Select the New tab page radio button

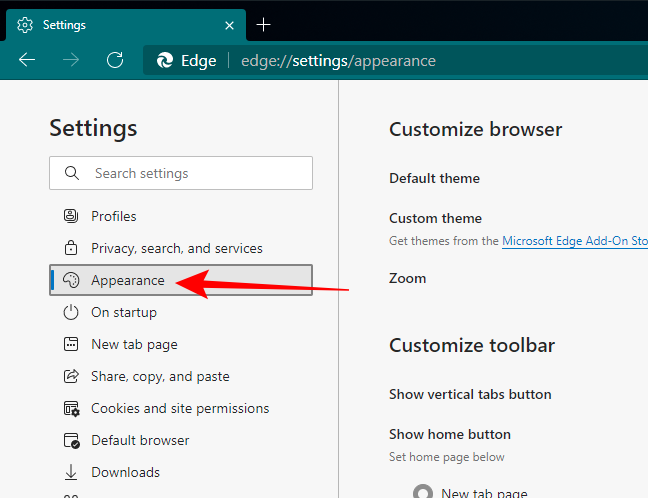423,492
